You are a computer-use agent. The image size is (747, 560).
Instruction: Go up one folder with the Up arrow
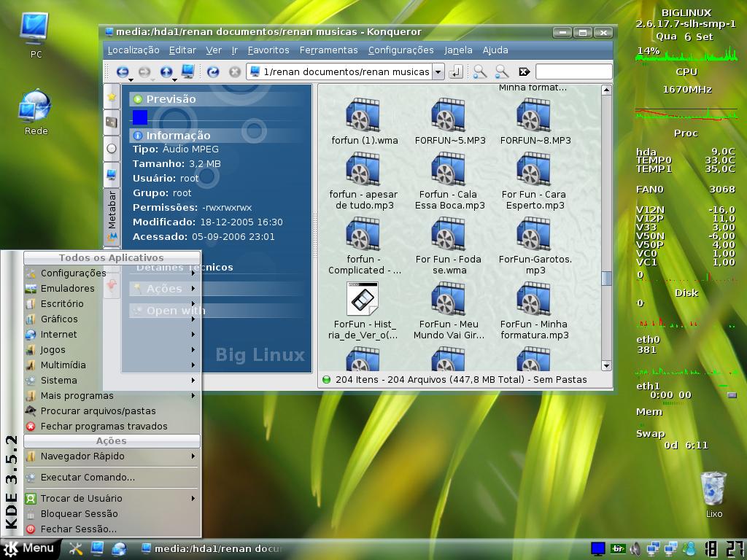click(166, 71)
